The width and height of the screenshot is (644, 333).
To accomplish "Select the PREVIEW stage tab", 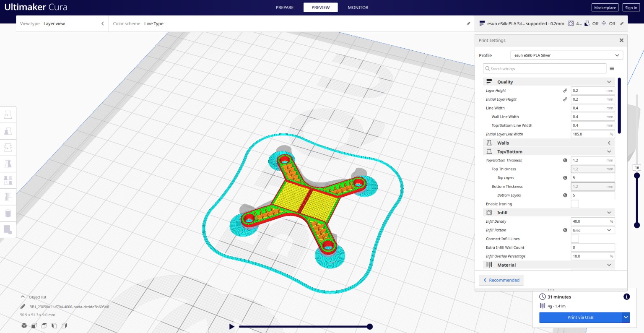I will 321,8.
